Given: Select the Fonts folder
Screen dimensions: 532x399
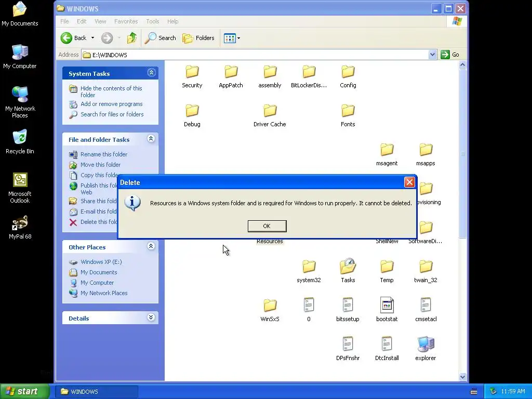Looking at the screenshot, I should coord(348,116).
